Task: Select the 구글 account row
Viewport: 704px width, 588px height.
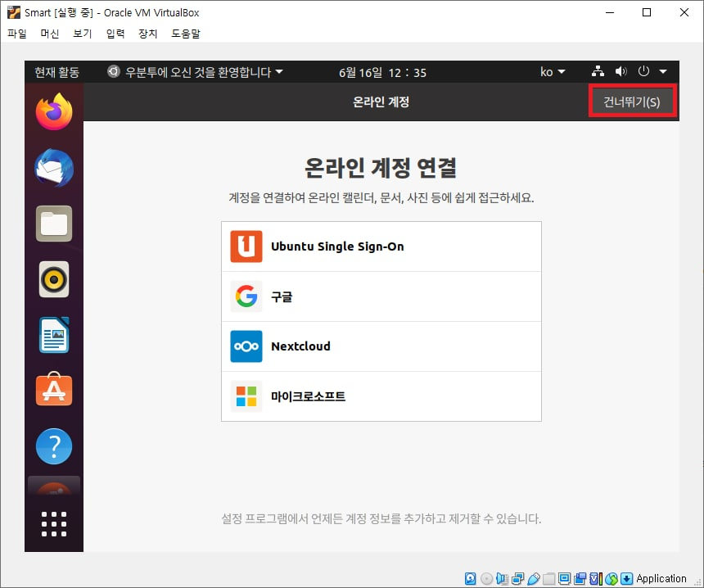Action: pos(381,296)
